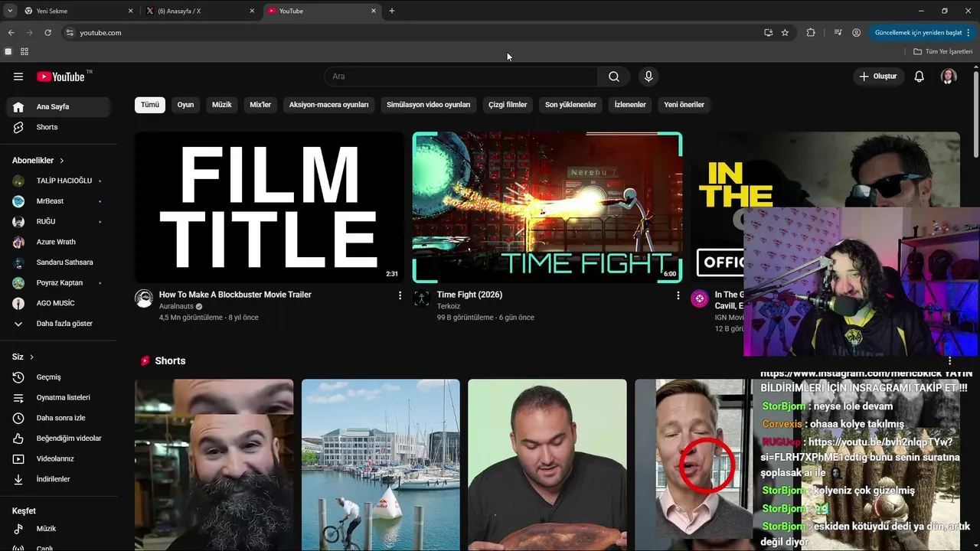Open Müzik under Keşfet
This screenshot has width=980, height=551.
pyautogui.click(x=58, y=529)
